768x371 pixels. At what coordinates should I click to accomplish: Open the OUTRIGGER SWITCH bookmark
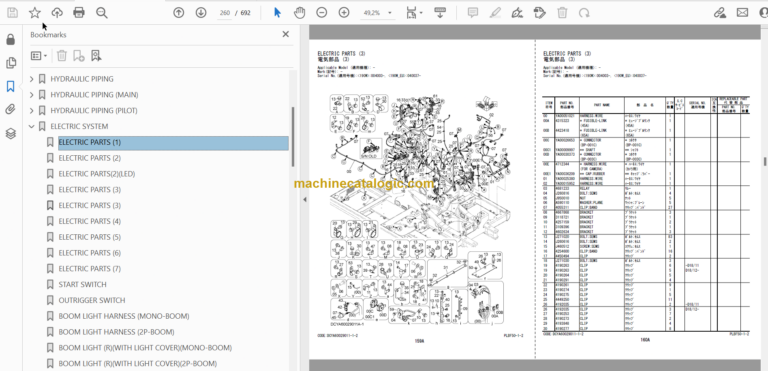[x=92, y=300]
